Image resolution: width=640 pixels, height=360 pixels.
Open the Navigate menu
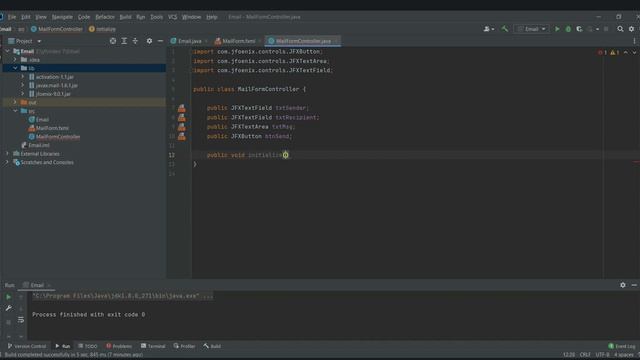click(62, 17)
